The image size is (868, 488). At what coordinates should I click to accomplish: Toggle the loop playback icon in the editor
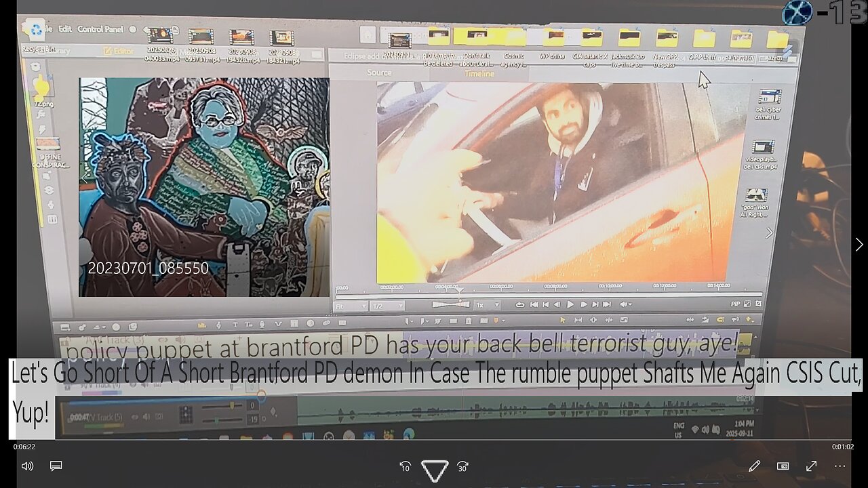pos(520,305)
